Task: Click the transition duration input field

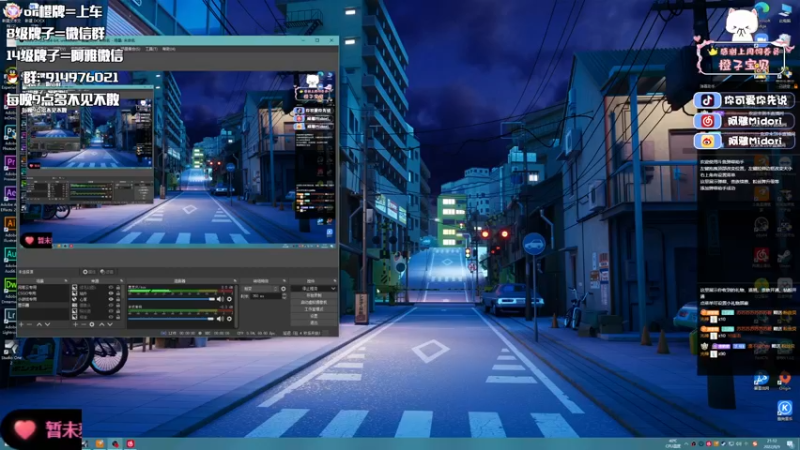Action: point(266,296)
